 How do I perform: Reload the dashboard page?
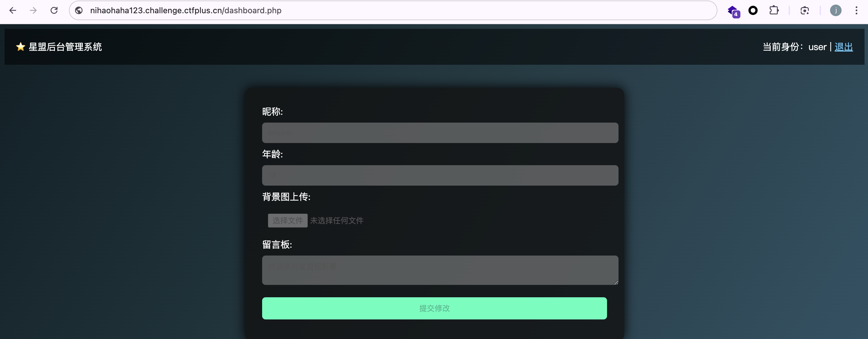pyautogui.click(x=54, y=10)
